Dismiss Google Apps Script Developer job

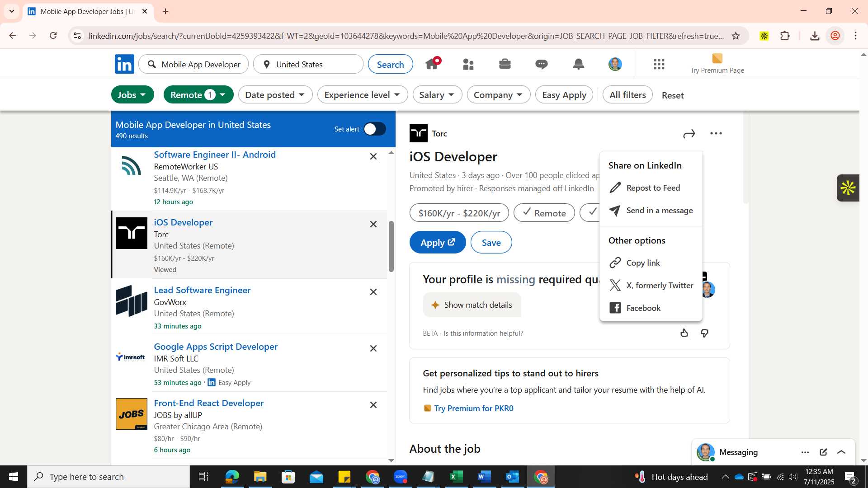point(373,348)
